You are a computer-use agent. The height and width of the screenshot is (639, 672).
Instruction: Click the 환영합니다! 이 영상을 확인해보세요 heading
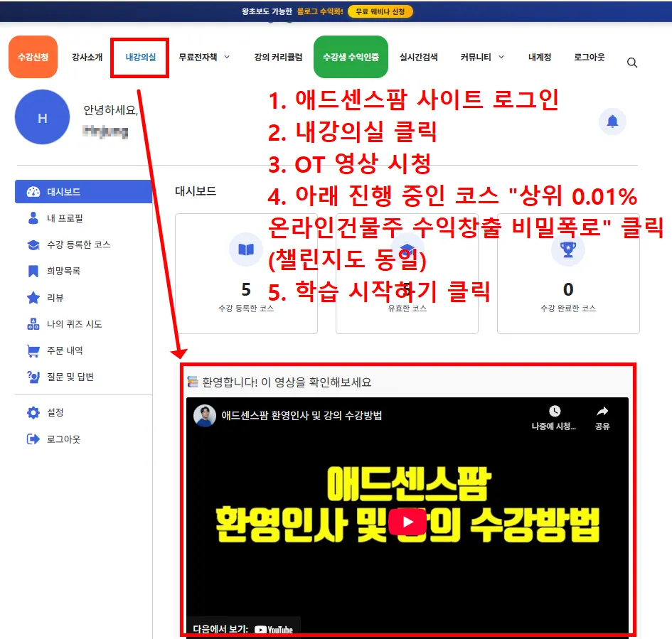click(x=287, y=382)
